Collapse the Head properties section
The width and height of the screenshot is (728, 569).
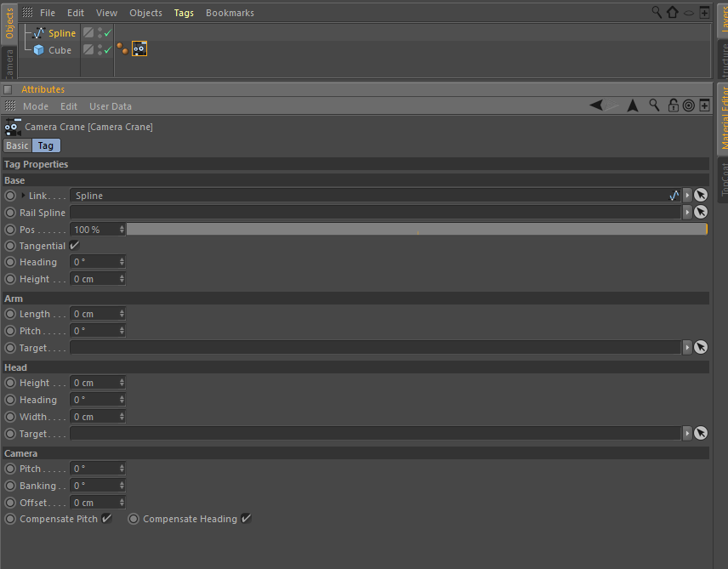point(14,367)
